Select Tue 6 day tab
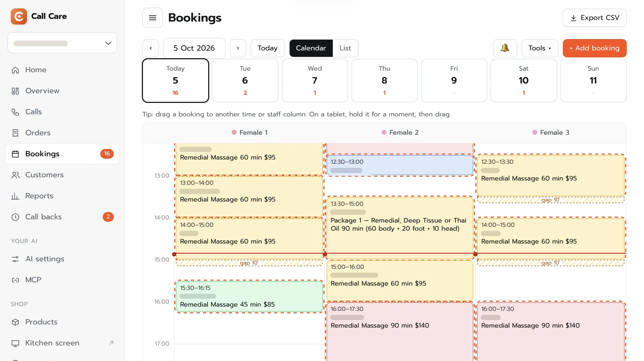Image resolution: width=644 pixels, height=361 pixels. [x=245, y=81]
